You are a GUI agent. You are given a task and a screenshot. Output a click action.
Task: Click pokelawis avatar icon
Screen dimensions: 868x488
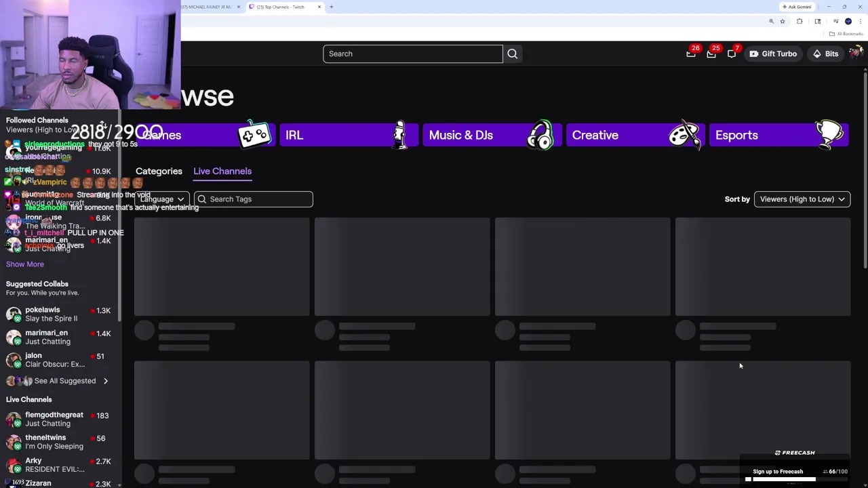pyautogui.click(x=14, y=314)
